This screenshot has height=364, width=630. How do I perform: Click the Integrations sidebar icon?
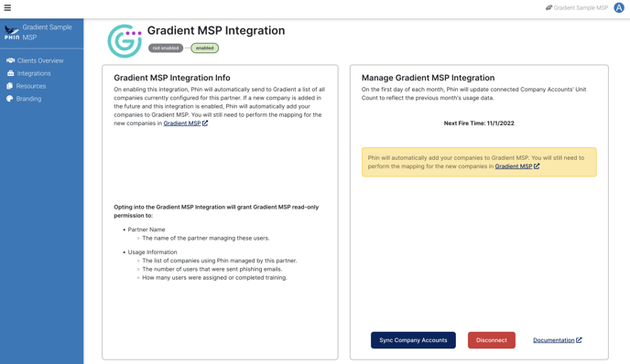tap(10, 73)
